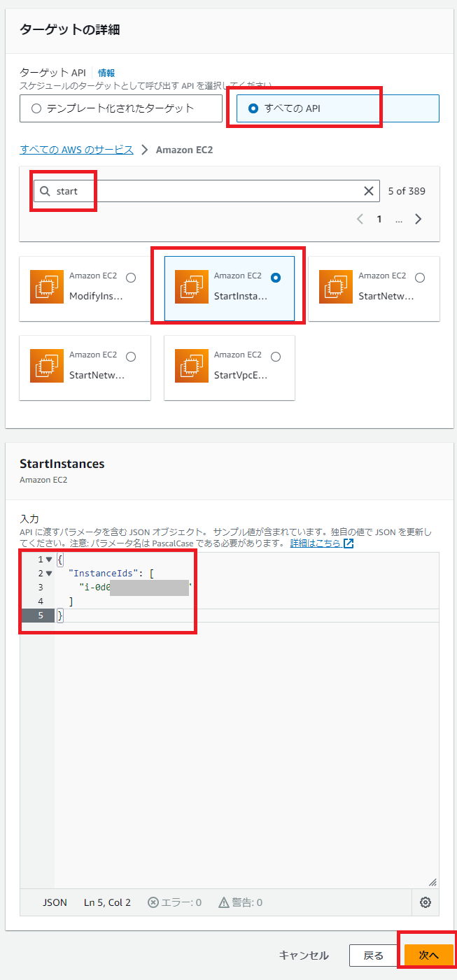Click the 戻る button
The height and width of the screenshot is (980, 457).
point(373,956)
